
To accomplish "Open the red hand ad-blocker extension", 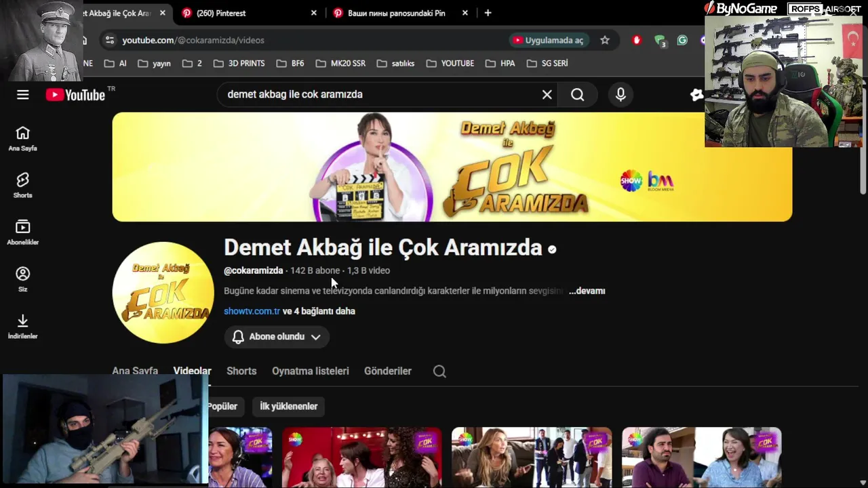I will pyautogui.click(x=636, y=40).
